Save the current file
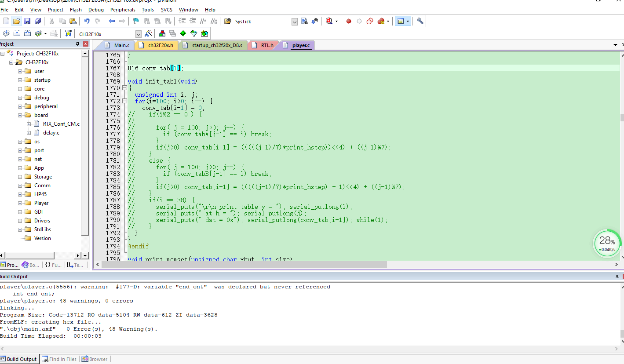The height and width of the screenshot is (364, 624). 27,21
